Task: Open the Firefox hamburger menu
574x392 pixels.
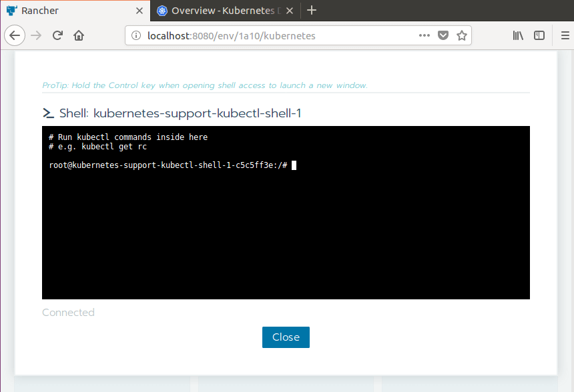Action: pos(565,35)
